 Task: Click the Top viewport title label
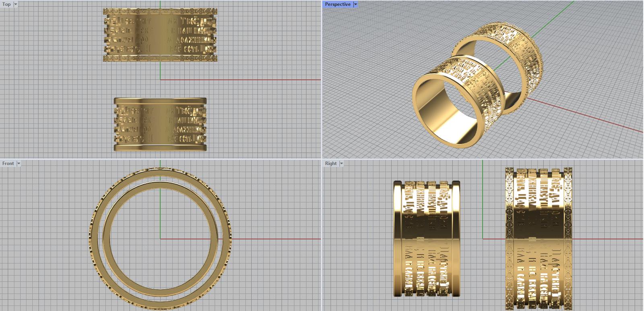point(6,4)
